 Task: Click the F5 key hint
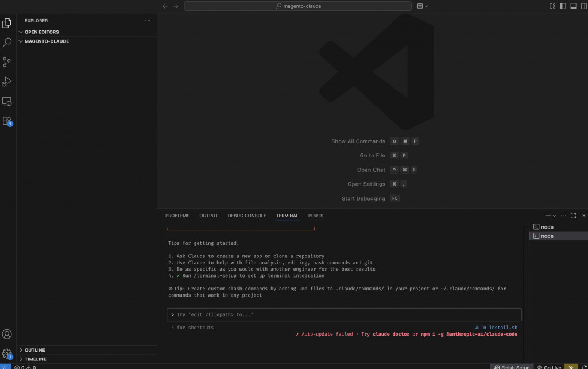(x=395, y=198)
